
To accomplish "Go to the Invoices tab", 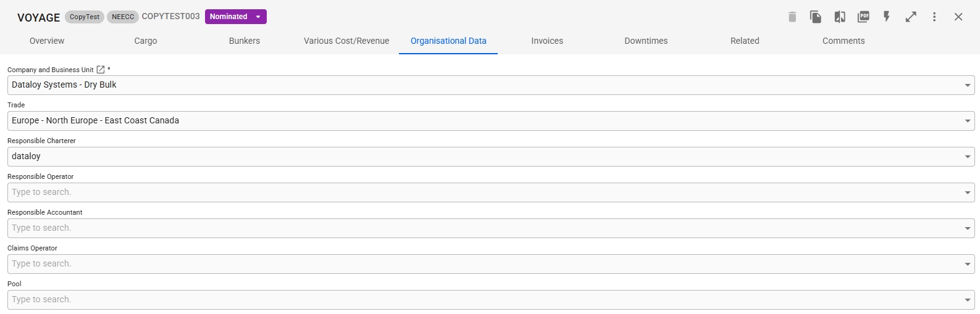I will [547, 41].
